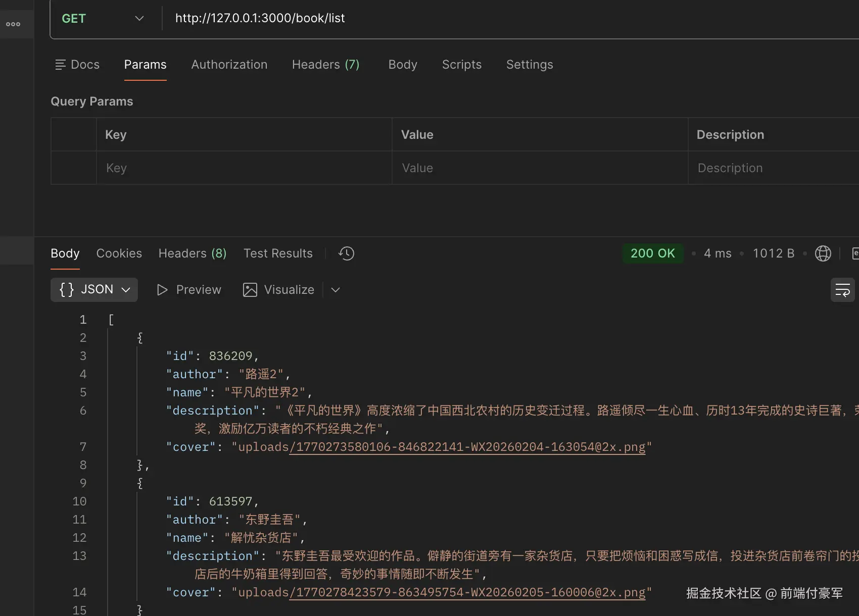Viewport: 859px width, 616px height.
Task: Open the Scripts tab
Action: 462,65
